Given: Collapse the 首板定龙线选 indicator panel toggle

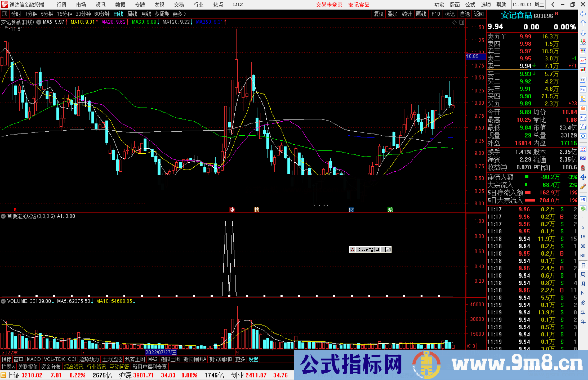Looking at the screenshot, I should (x=3, y=216).
